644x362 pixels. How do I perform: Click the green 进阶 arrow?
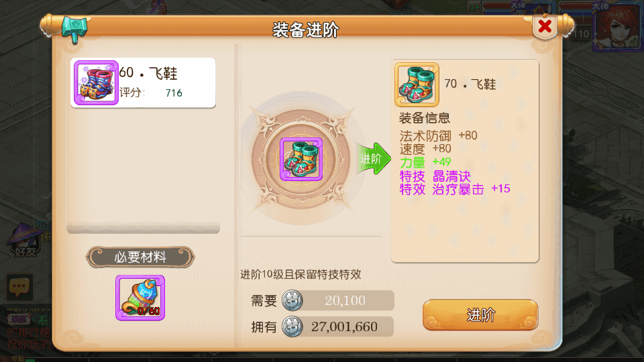tap(374, 158)
